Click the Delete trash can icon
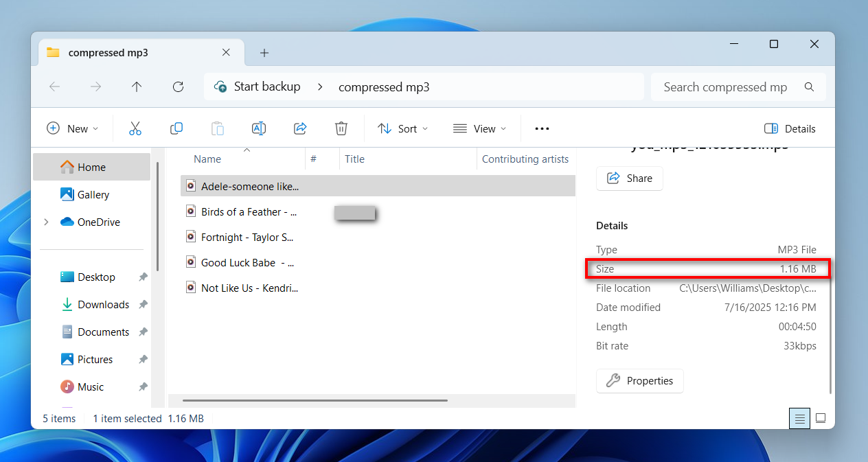The image size is (868, 462). [341, 128]
